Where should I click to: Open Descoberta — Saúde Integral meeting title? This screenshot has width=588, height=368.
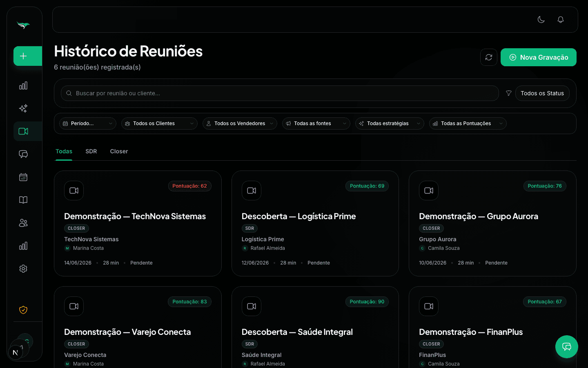point(297,332)
